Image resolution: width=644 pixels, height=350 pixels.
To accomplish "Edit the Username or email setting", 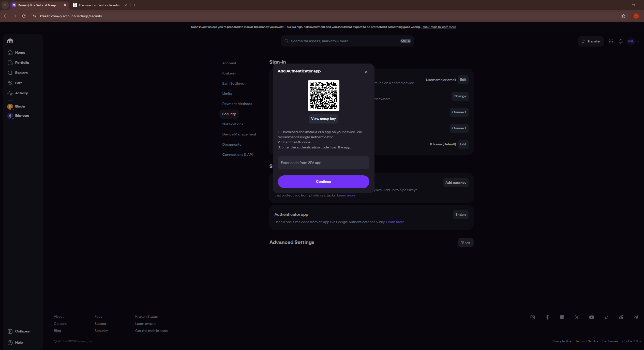I will tap(463, 80).
